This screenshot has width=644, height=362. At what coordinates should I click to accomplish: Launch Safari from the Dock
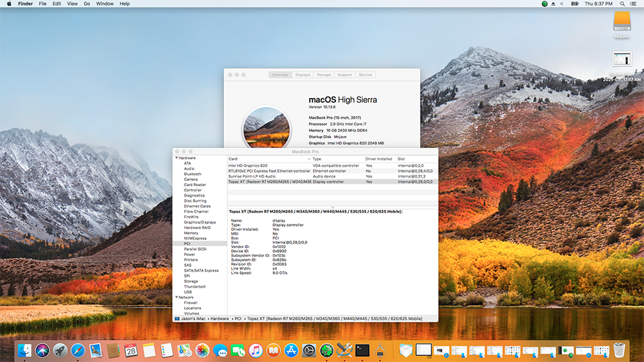pyautogui.click(x=78, y=350)
